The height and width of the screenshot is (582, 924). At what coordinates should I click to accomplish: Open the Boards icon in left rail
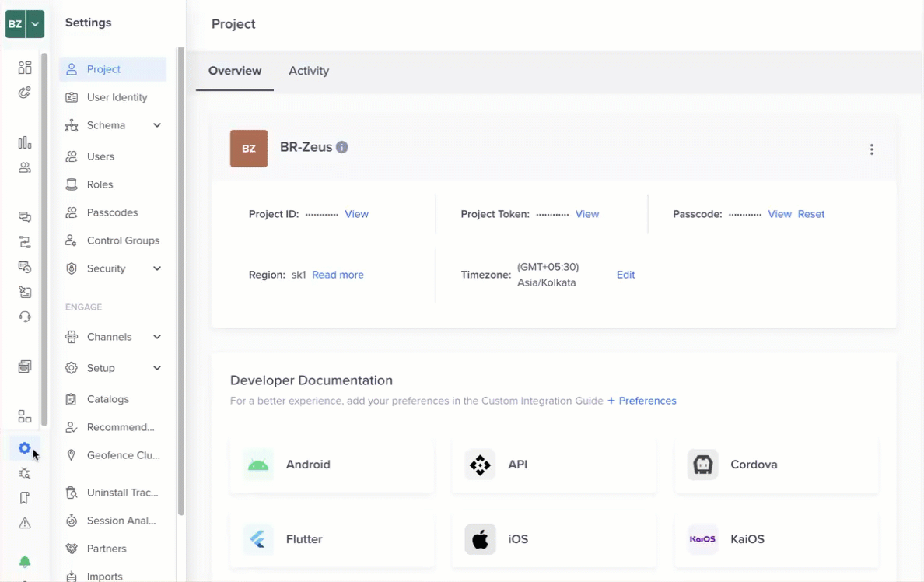24,68
